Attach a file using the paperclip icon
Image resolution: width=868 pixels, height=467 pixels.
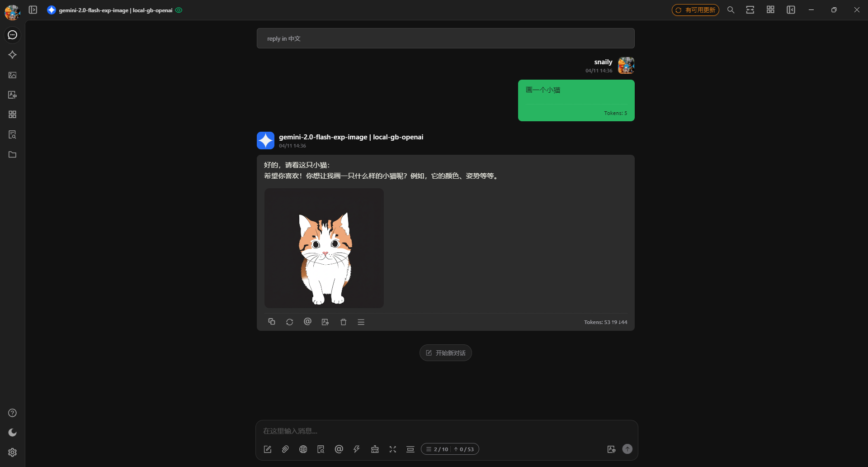[285, 449]
